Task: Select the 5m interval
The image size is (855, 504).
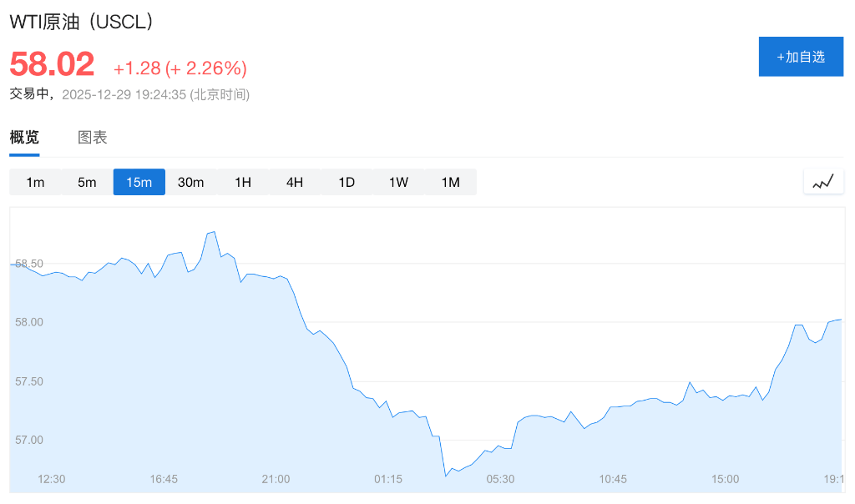Action: [x=87, y=182]
